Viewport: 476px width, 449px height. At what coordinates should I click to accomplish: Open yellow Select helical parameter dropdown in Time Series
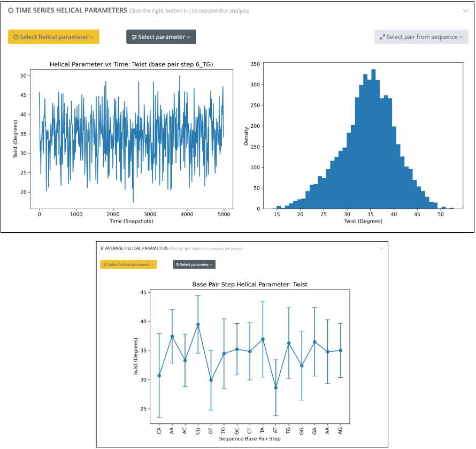[x=53, y=37]
